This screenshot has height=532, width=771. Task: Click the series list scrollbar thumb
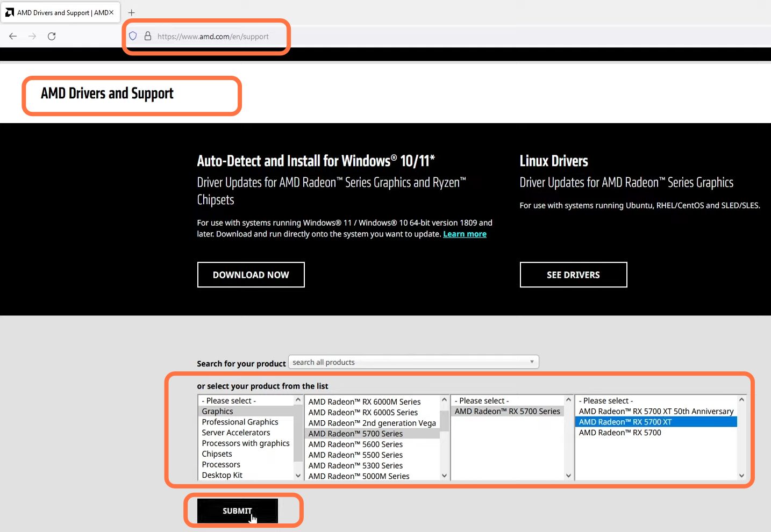(444, 420)
